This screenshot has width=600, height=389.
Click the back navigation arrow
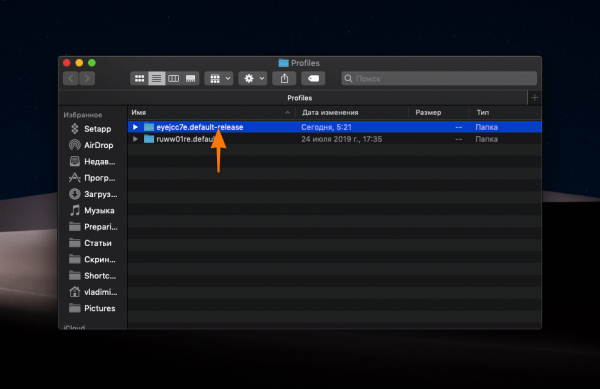71,78
